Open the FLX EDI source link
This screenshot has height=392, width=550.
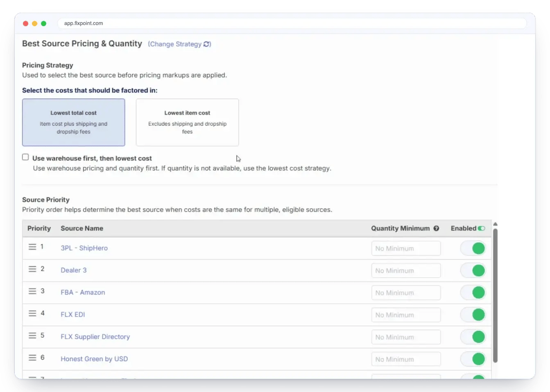coord(73,315)
